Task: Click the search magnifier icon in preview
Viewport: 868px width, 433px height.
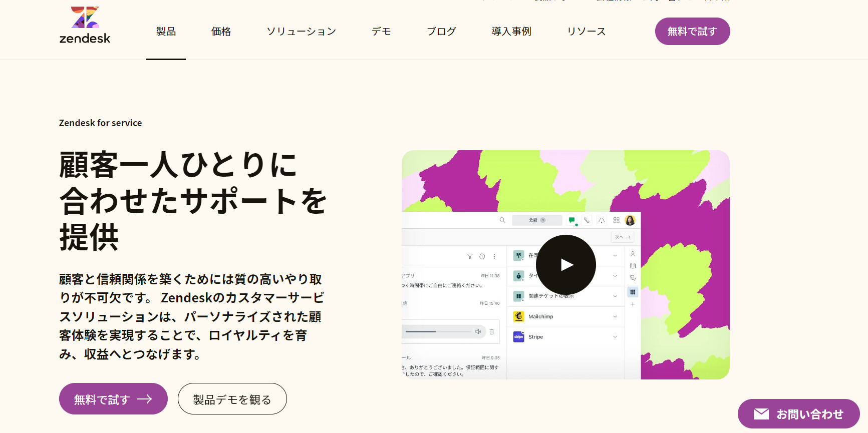Action: pos(502,220)
